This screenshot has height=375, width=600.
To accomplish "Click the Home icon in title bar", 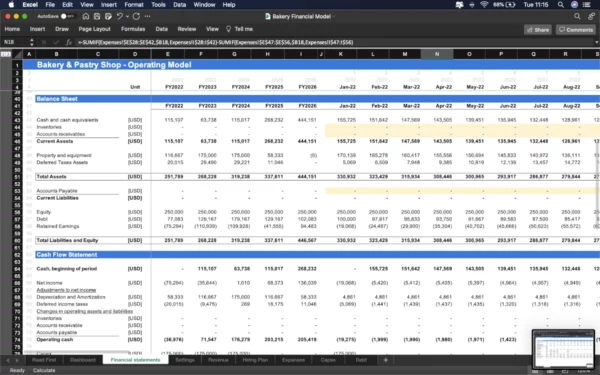I will tap(86, 16).
